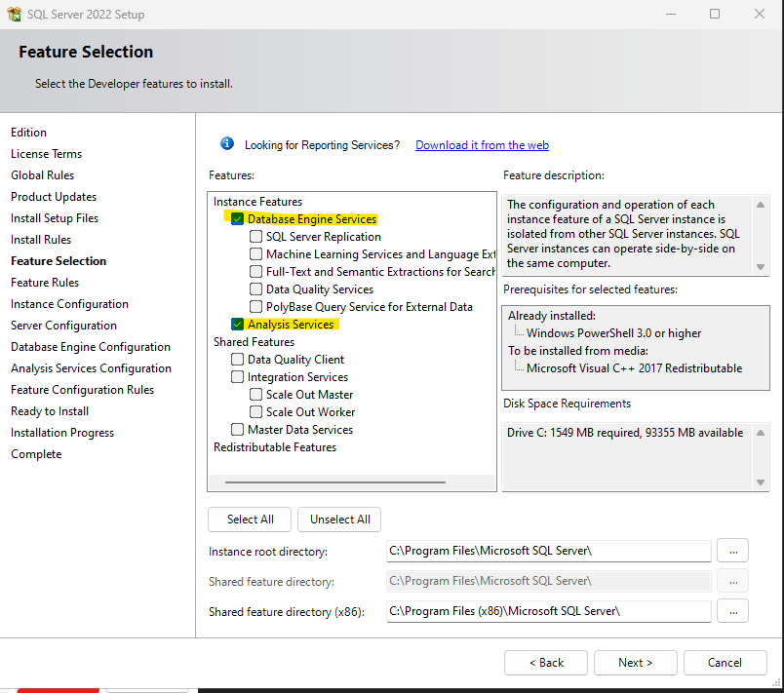The width and height of the screenshot is (784, 693).
Task: Cancel the SQL Server setup
Action: coord(725,663)
